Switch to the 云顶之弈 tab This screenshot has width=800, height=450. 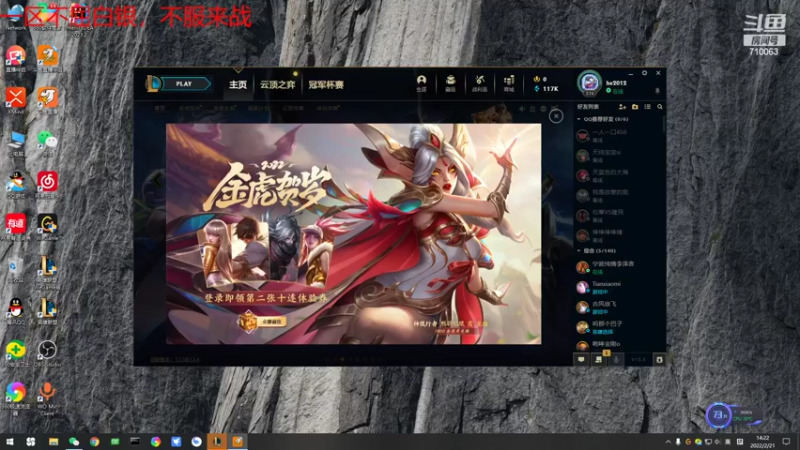pos(278,85)
